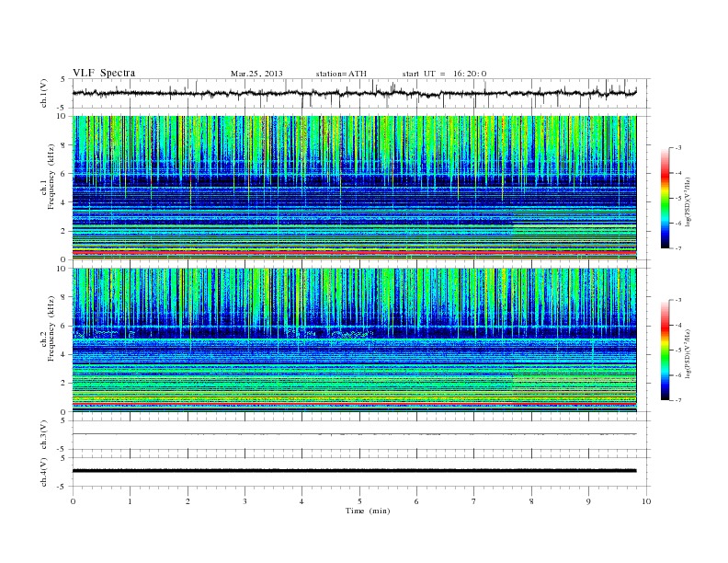Click the "7" minute tick on the time axis

click(474, 501)
